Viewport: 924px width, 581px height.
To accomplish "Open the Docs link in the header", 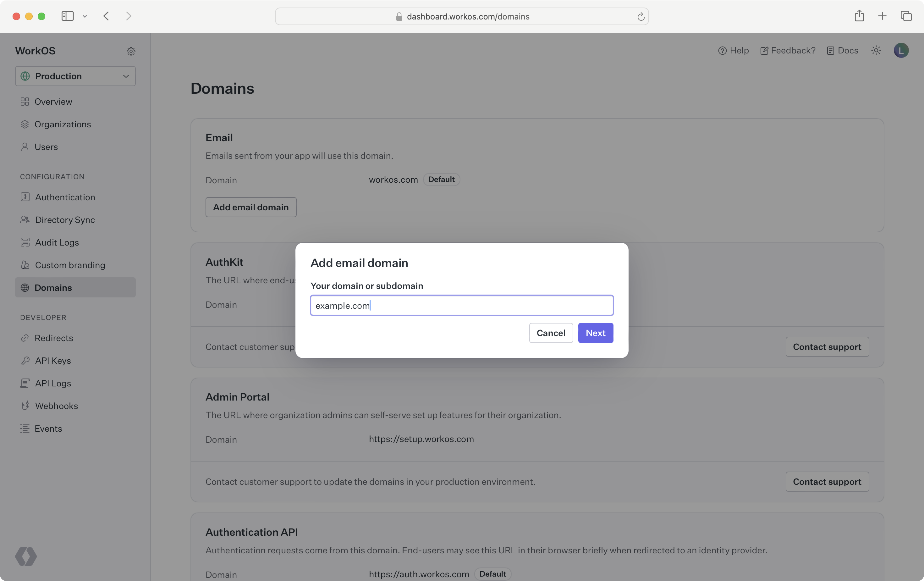I will (x=843, y=50).
